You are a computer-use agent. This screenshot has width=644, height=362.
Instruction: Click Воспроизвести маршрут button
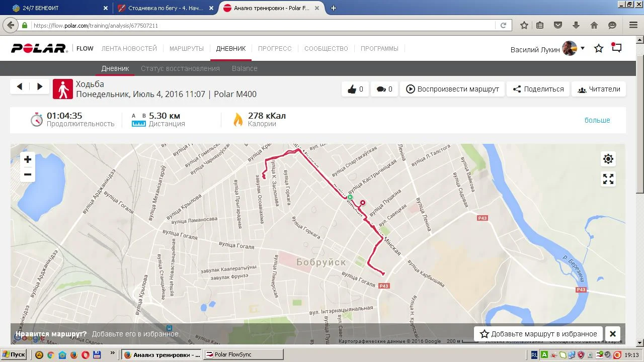click(x=452, y=89)
